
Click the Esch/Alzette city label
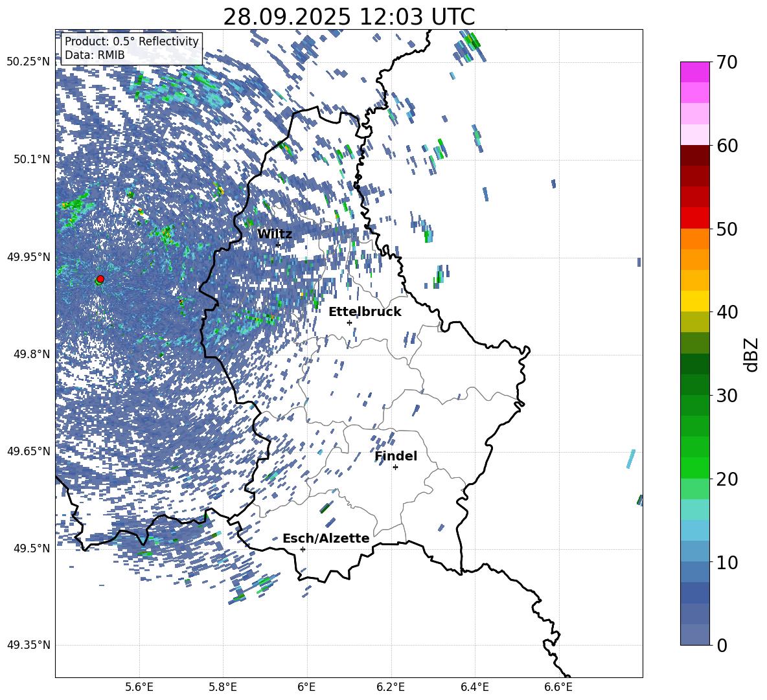click(326, 539)
